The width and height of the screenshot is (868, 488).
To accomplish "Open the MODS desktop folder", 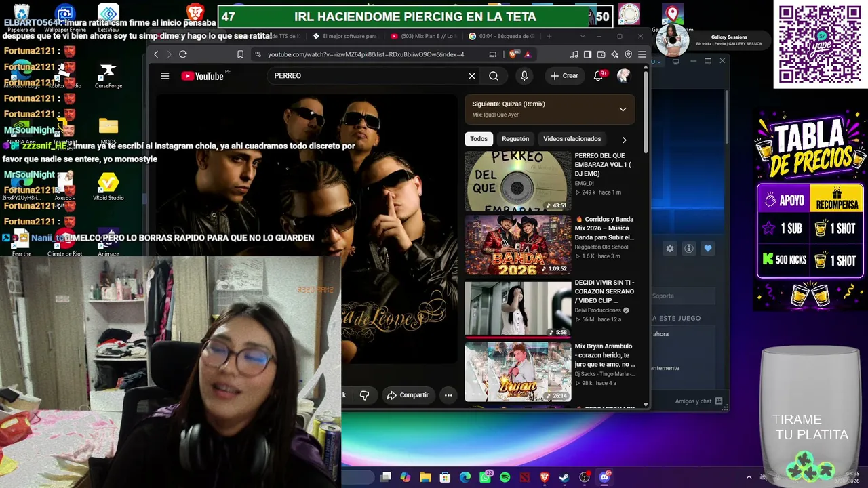I will point(108,131).
